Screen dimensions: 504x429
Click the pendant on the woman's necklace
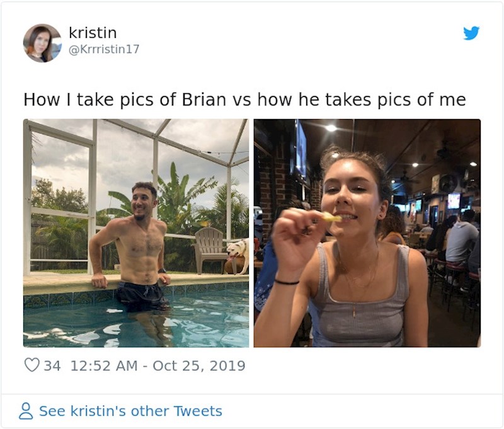pos(354,312)
